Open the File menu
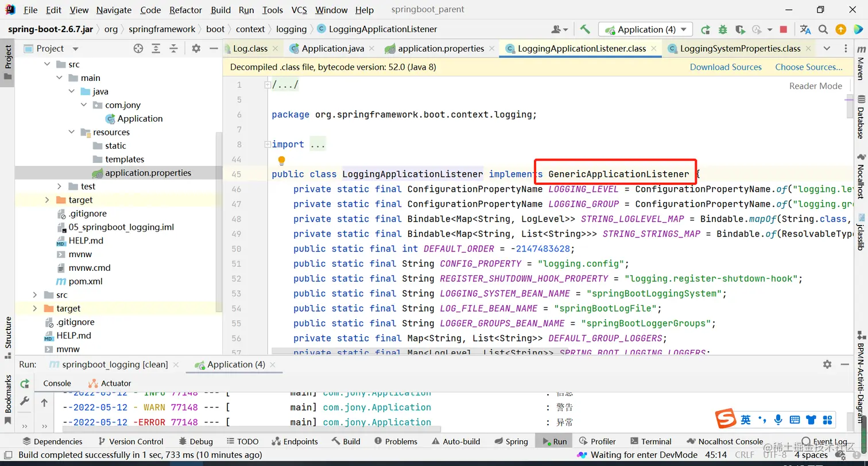The width and height of the screenshot is (868, 466). [x=30, y=10]
